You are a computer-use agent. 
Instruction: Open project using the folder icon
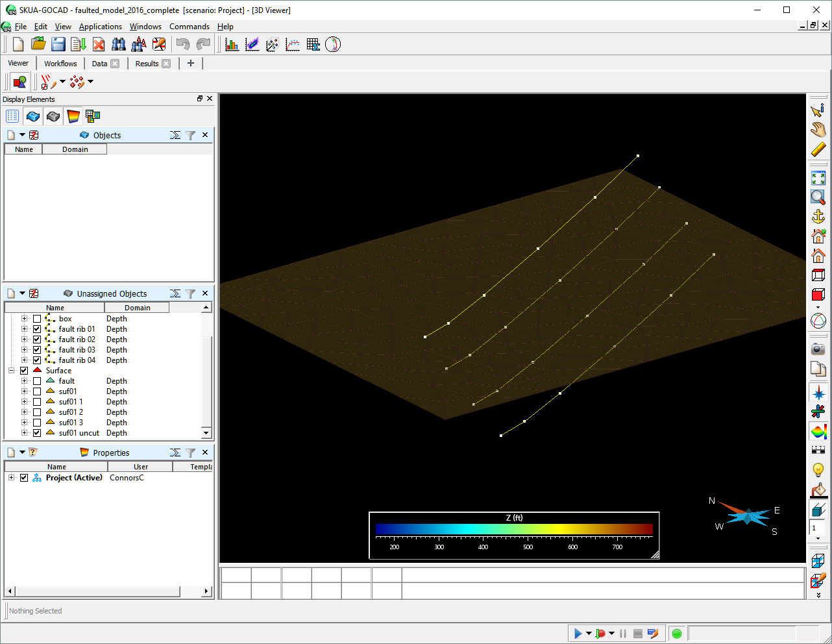[38, 44]
